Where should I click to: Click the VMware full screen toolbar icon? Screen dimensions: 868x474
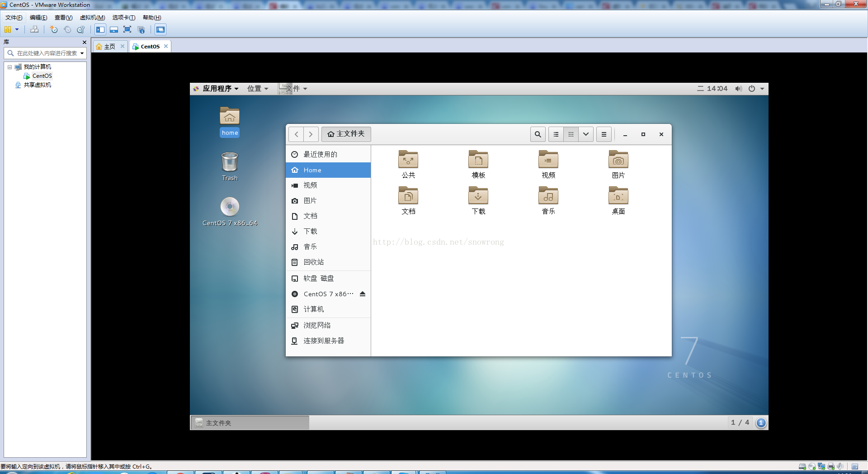coord(127,30)
